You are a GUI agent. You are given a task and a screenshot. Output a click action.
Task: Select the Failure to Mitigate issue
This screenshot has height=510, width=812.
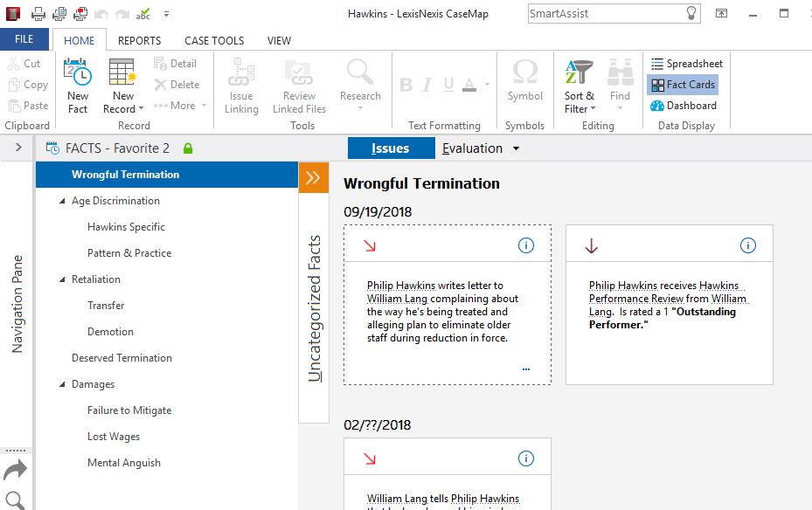click(x=129, y=410)
